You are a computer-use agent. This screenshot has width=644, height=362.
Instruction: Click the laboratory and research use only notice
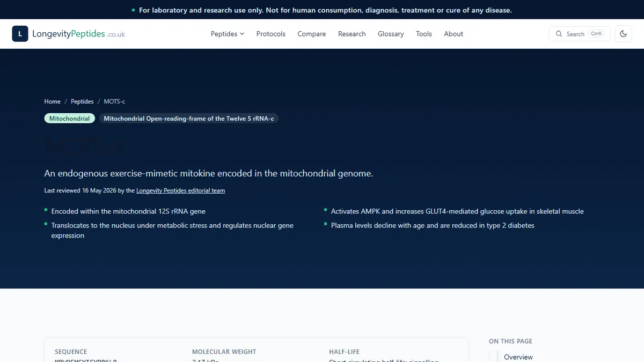click(x=325, y=10)
